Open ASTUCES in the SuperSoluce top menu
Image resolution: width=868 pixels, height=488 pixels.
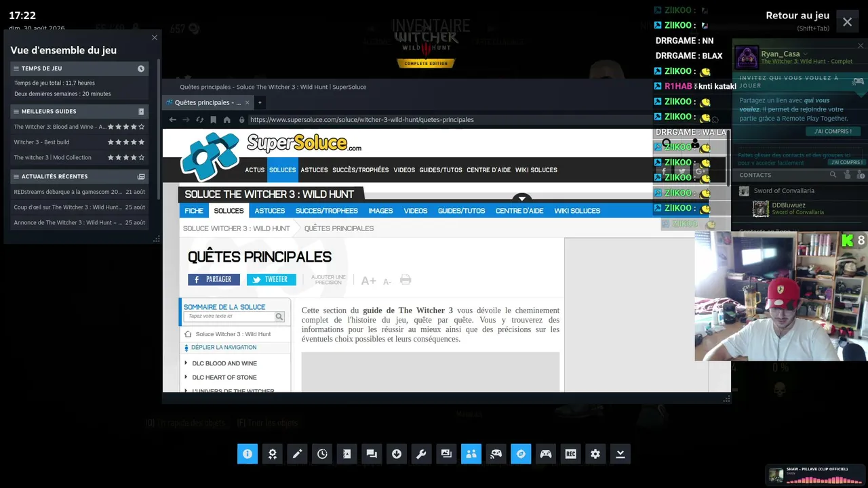[x=314, y=170]
